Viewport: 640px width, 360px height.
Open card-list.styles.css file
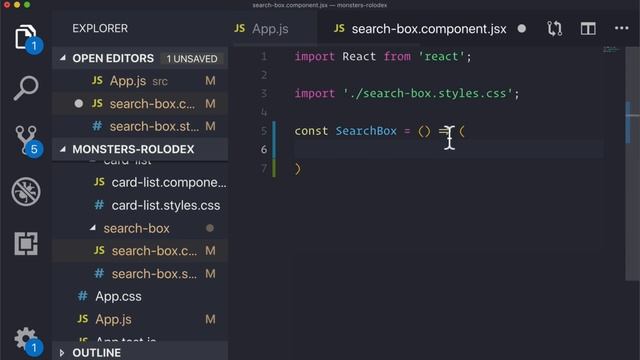[140, 205]
